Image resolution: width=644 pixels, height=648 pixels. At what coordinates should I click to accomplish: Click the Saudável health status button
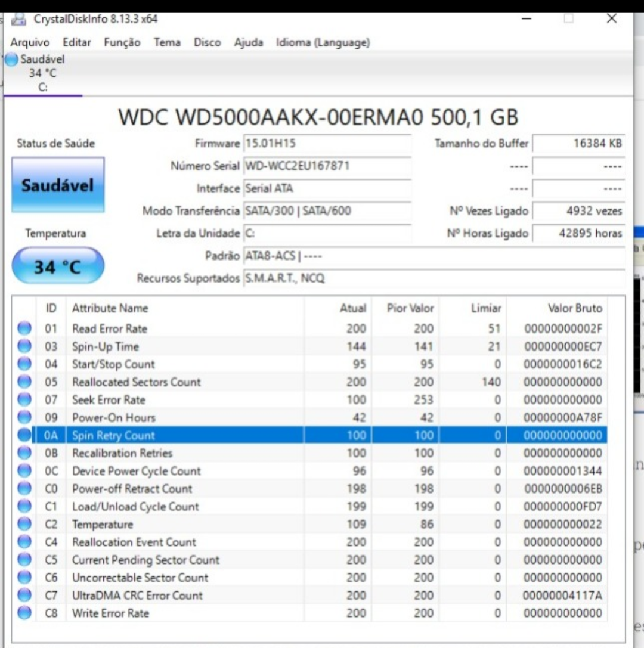[x=58, y=185]
